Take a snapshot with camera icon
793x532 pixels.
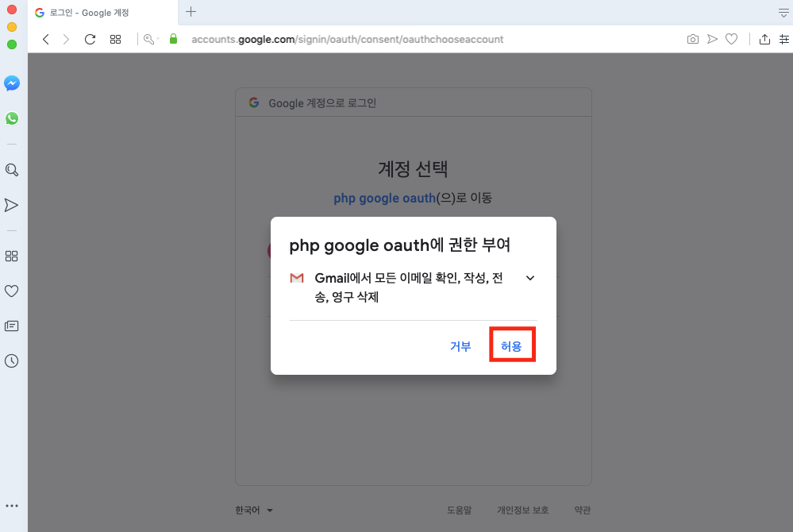click(x=693, y=39)
